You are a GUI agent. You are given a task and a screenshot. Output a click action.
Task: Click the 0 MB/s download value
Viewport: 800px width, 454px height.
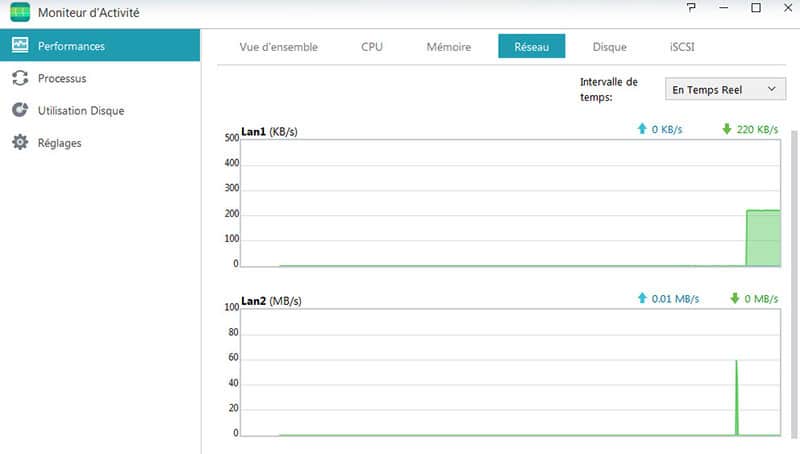761,299
